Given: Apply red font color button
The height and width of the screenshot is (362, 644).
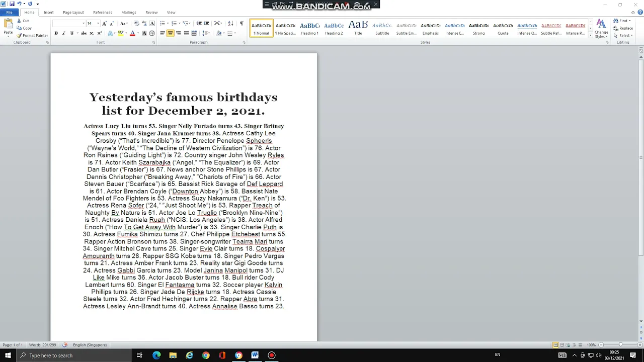Looking at the screenshot, I should click(132, 33).
